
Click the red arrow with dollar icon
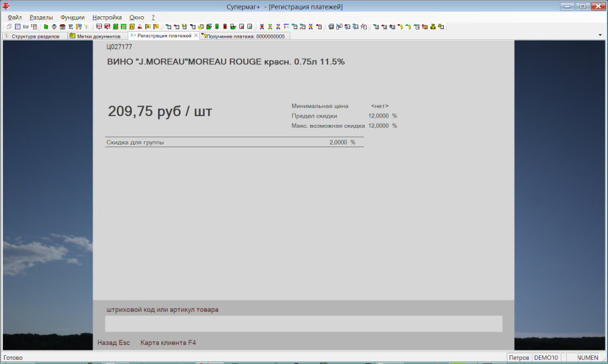coord(400,27)
